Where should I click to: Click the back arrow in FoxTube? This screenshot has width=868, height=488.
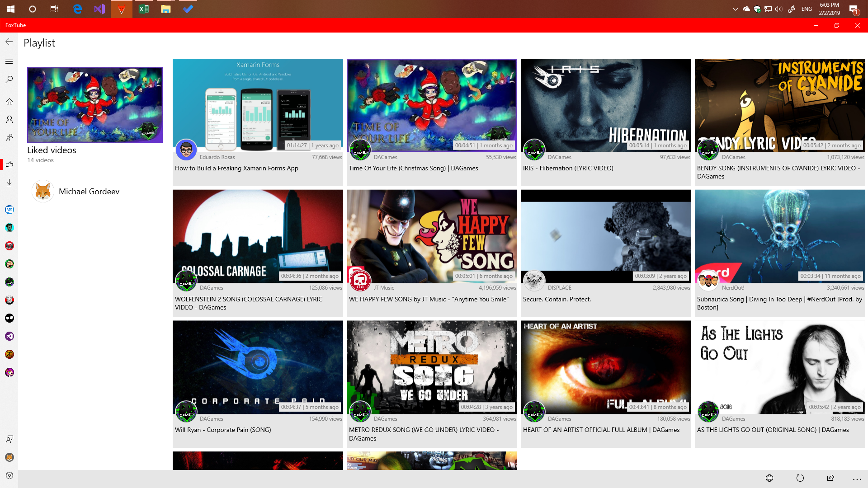coord(9,42)
